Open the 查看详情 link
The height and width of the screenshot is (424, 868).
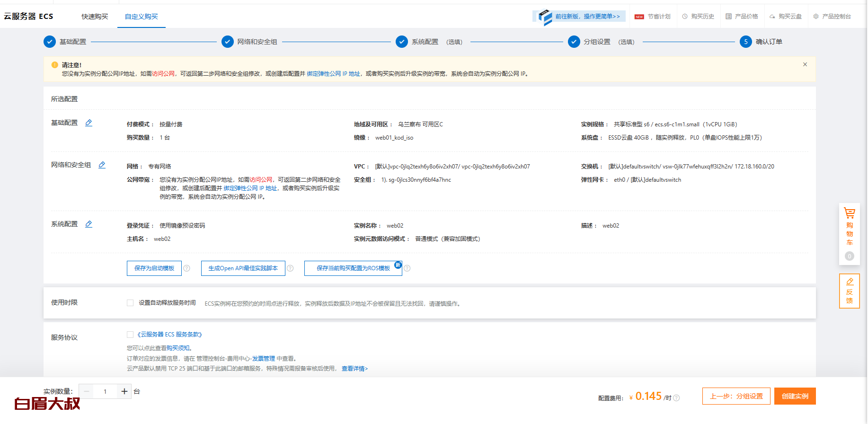coord(354,369)
